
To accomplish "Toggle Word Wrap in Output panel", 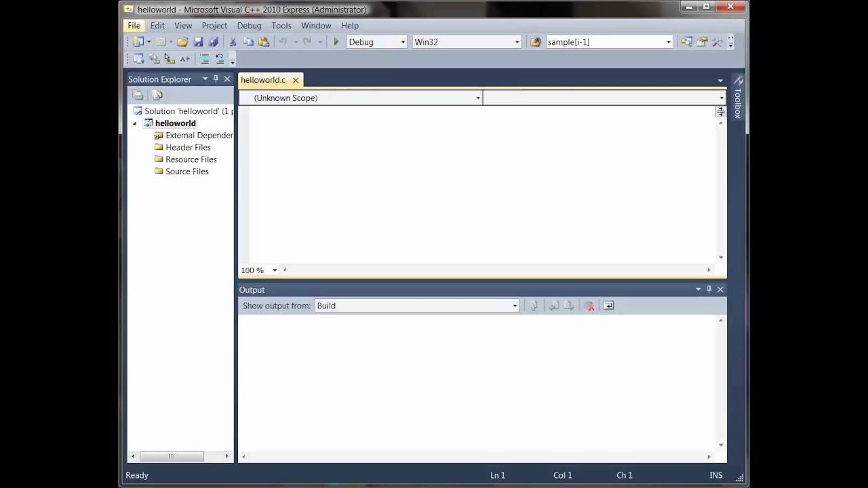I will coord(608,306).
